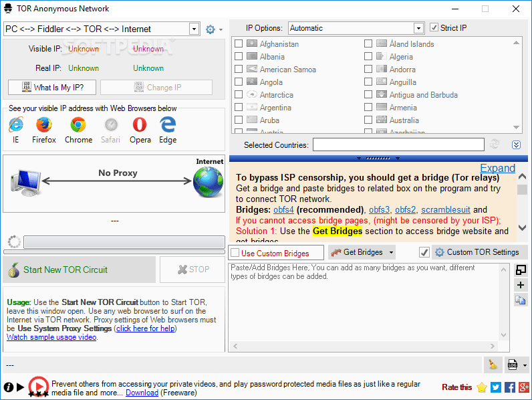Screen dimensions: 532x400
Task: Open Watch sample usage video link
Action: (x=51, y=337)
